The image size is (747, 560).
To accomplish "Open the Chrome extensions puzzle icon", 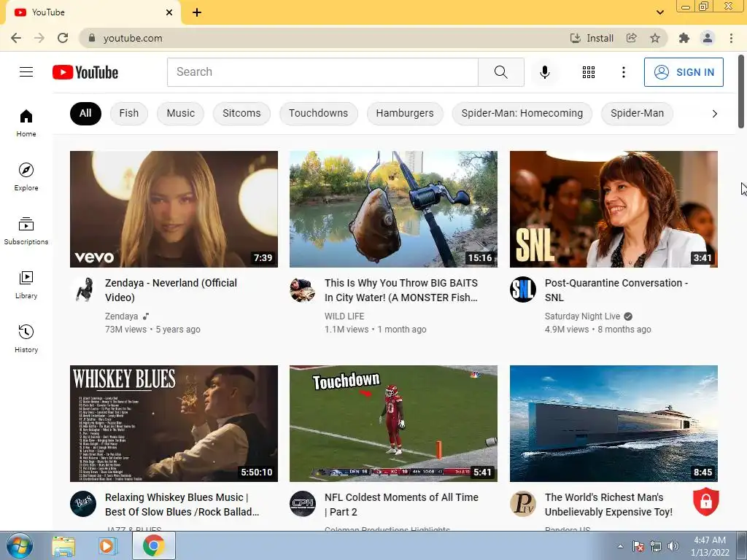I will coord(684,38).
